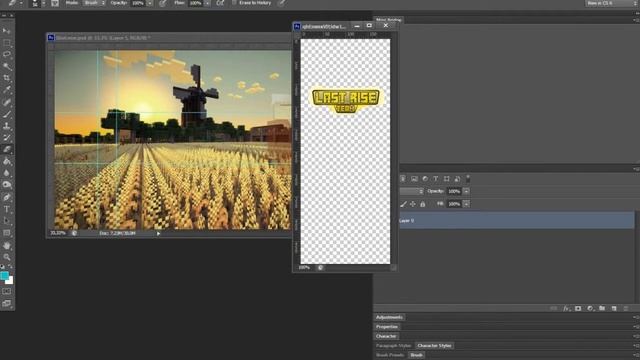Screen dimensions: 640x360
Task: Select the Dodge tool
Action: (x=7, y=185)
